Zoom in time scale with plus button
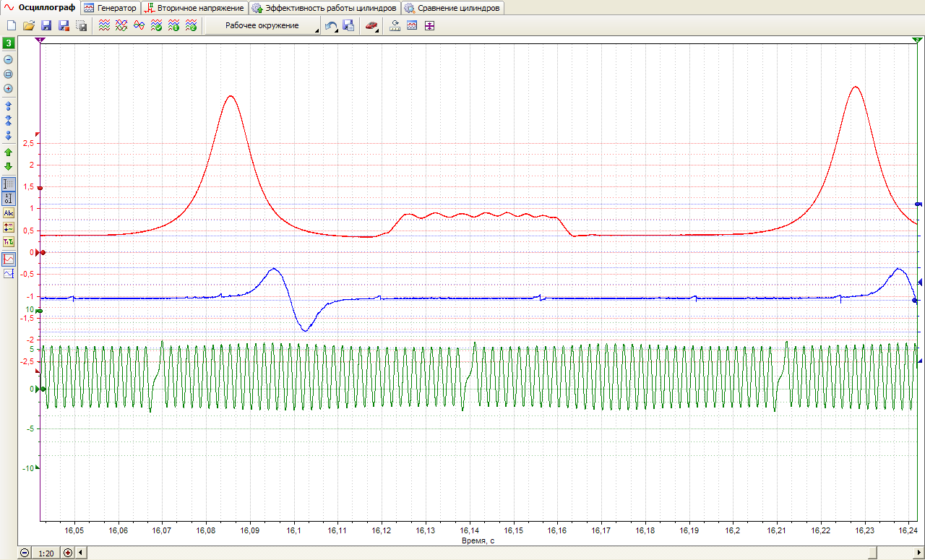The image size is (925, 560). point(68,553)
